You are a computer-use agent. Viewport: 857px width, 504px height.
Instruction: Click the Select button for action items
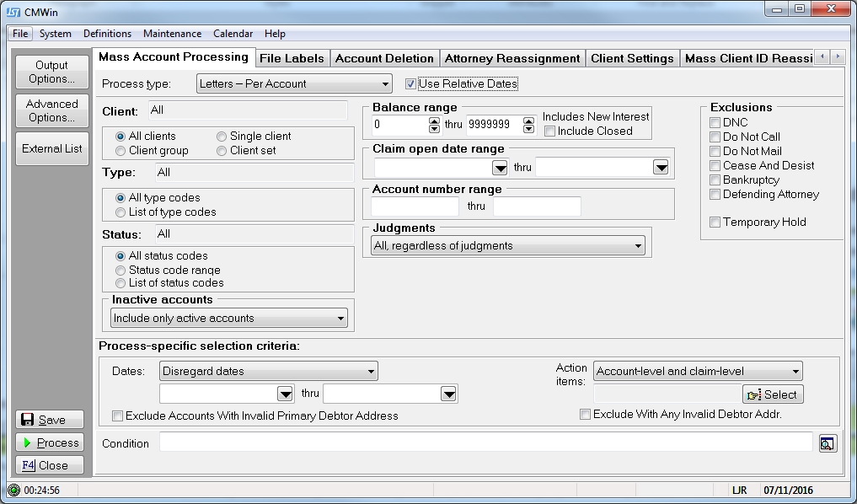pos(773,394)
